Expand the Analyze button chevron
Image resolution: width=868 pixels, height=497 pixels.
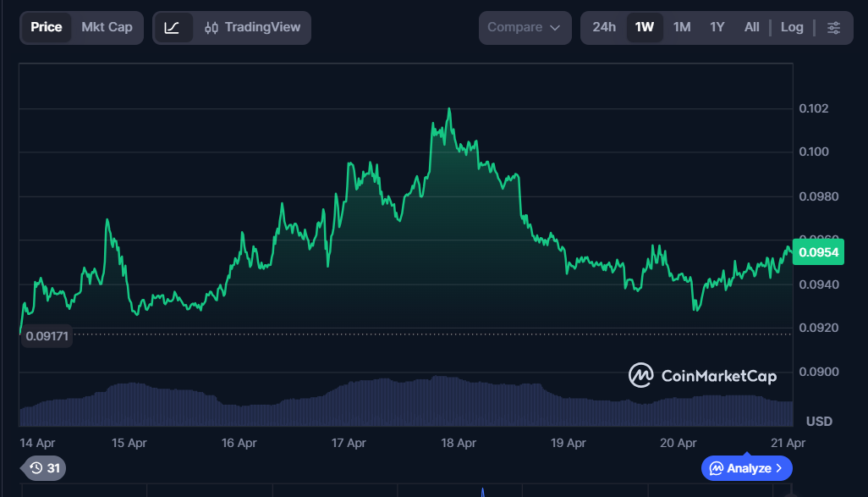click(779, 468)
